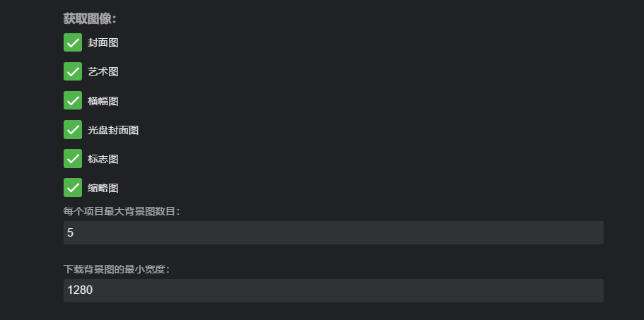Viewport: 644px width, 320px height.
Task: Click the 封面图 label text
Action: coord(103,43)
